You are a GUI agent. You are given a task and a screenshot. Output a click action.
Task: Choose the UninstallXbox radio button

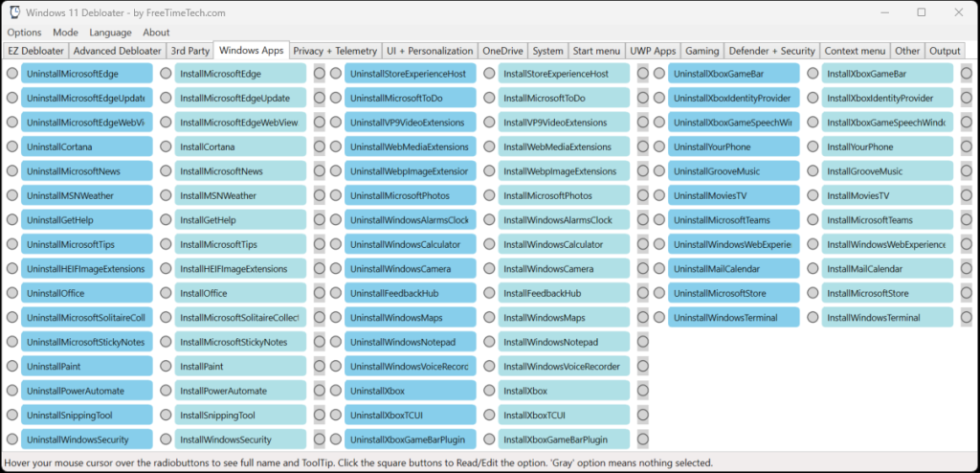click(x=336, y=391)
